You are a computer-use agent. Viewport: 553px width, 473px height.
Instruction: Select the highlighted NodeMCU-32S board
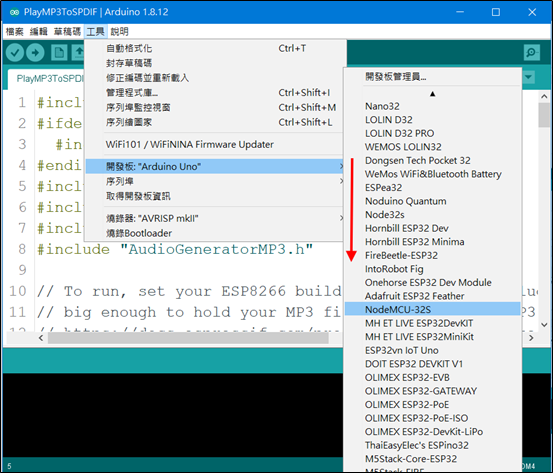pyautogui.click(x=433, y=309)
